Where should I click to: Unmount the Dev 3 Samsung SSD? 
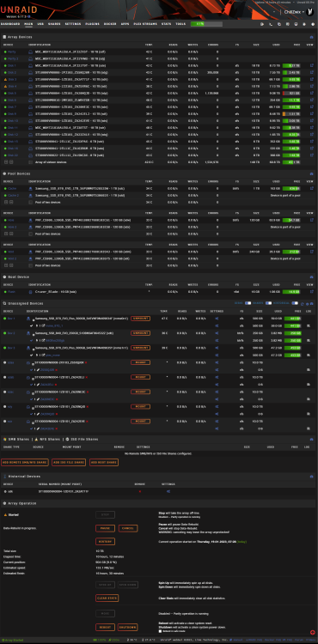click(140, 348)
